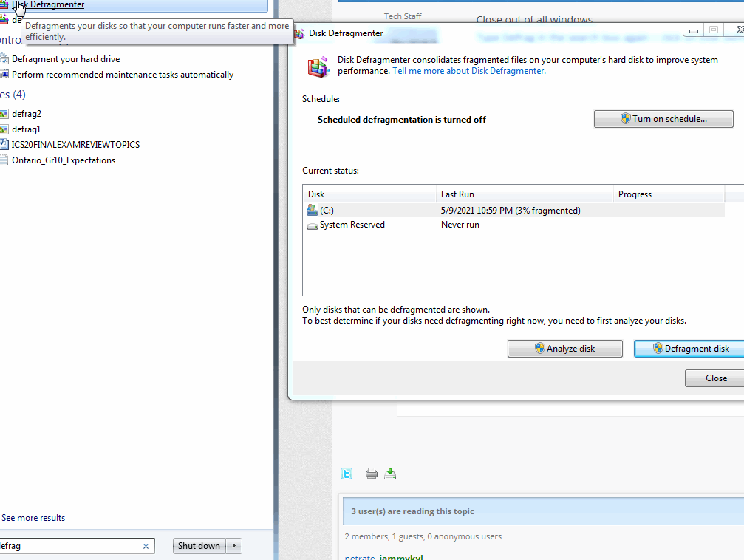This screenshot has width=744, height=560.
Task: Click the Analyze disk button
Action: [564, 349]
